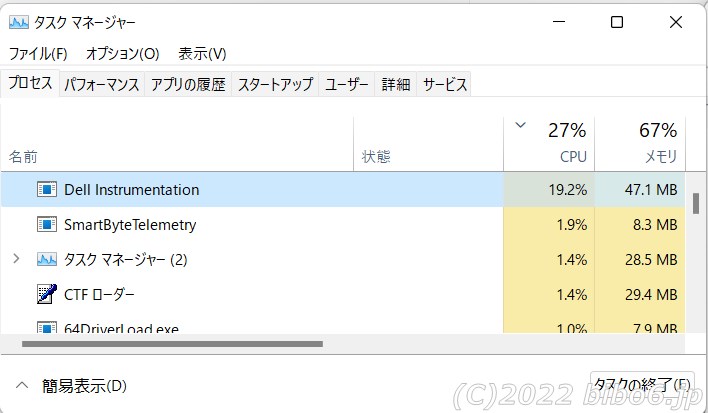Click the 47.1 MB memory value
The width and height of the screenshot is (708, 413).
point(651,190)
